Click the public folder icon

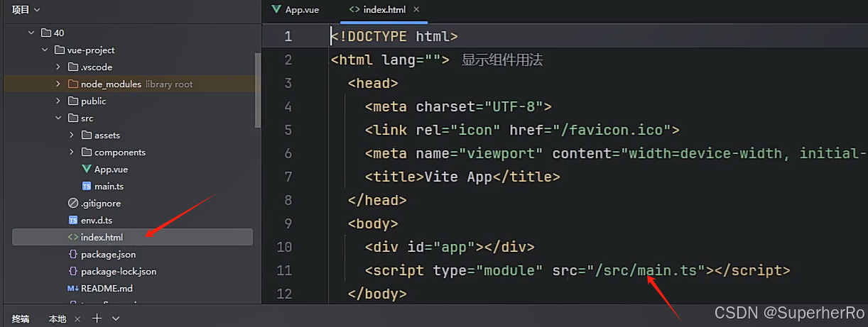(x=73, y=101)
